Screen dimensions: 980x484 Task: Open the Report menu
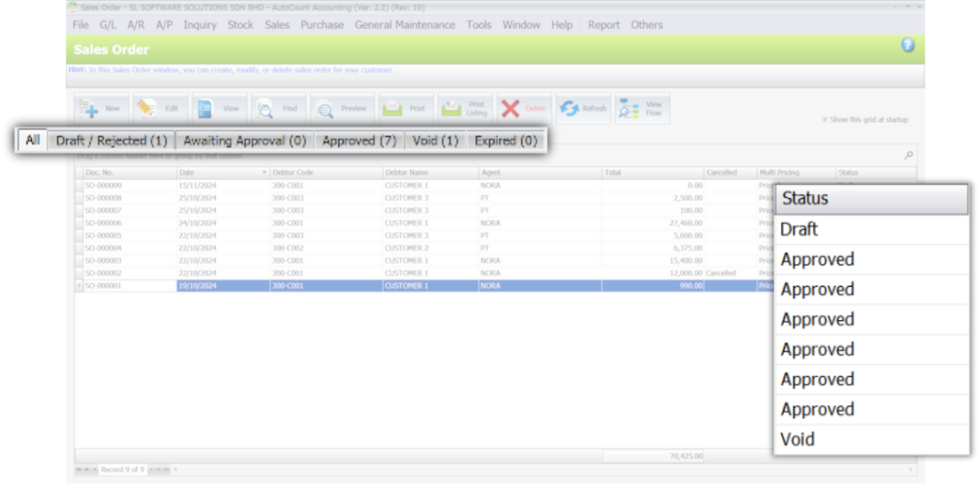pos(604,25)
